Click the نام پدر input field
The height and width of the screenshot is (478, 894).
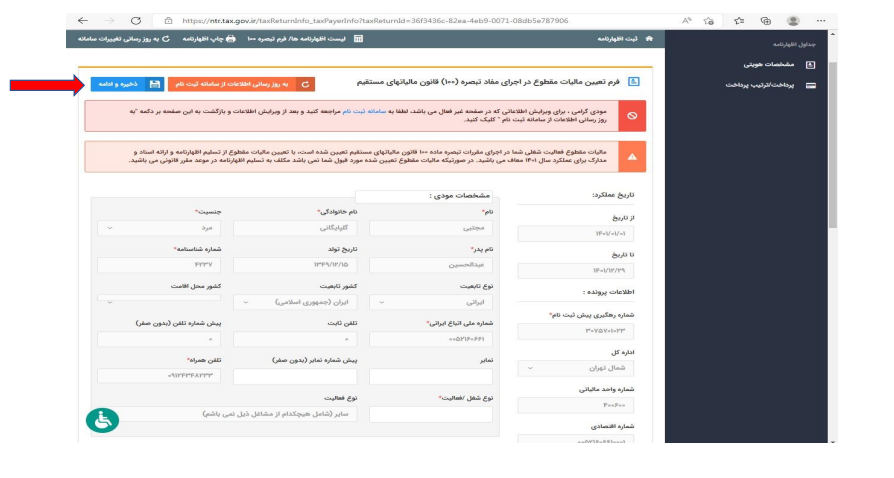431,265
